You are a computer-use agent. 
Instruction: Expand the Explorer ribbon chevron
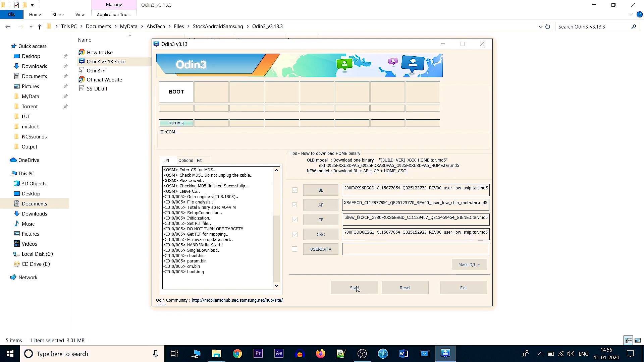(x=631, y=15)
